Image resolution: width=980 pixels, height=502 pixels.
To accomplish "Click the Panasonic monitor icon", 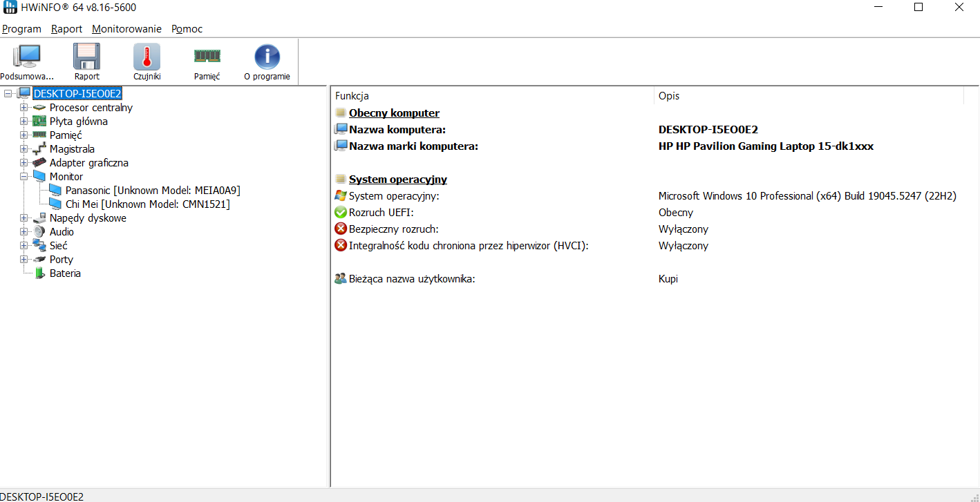I will (55, 191).
